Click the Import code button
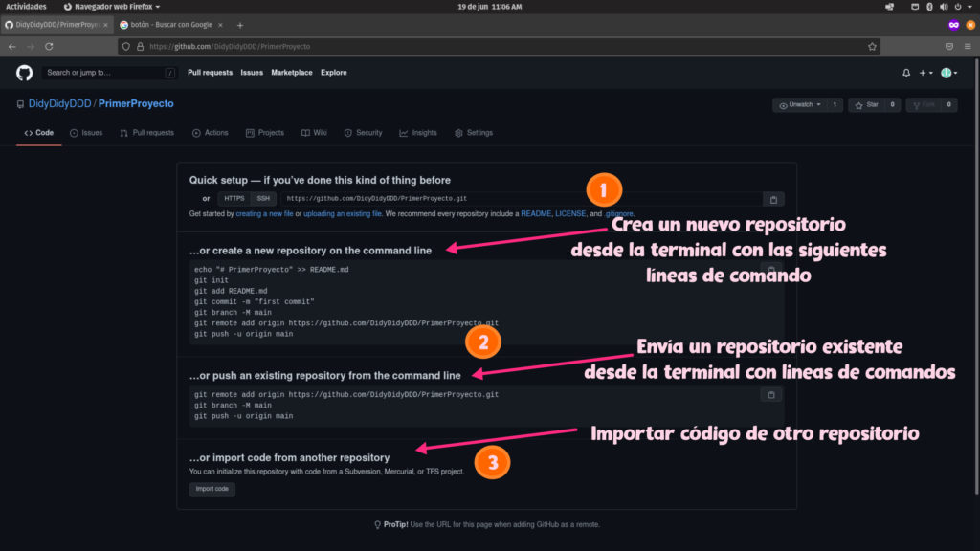Viewport: 980px width, 551px height. click(x=212, y=489)
